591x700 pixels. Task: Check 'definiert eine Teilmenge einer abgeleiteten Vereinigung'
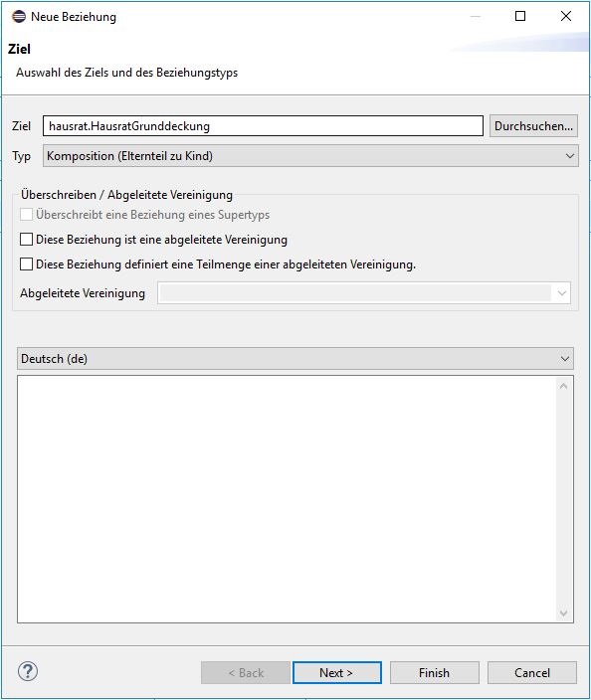point(26,264)
